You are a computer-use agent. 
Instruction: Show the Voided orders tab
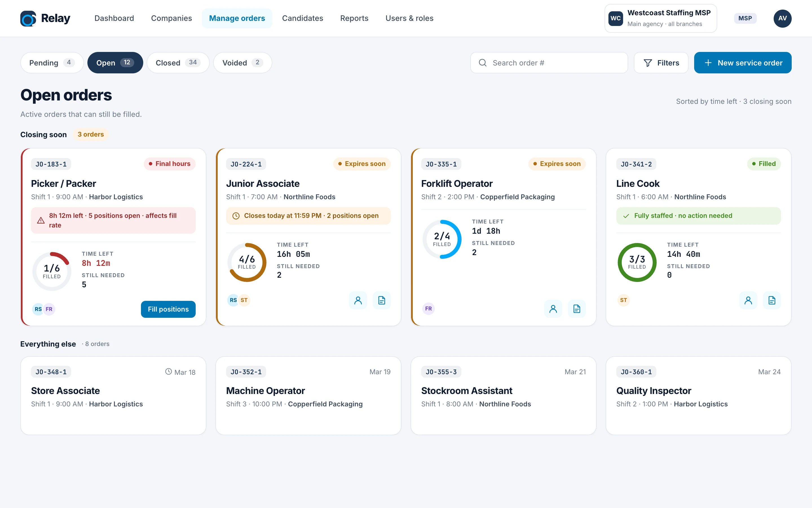pos(242,62)
